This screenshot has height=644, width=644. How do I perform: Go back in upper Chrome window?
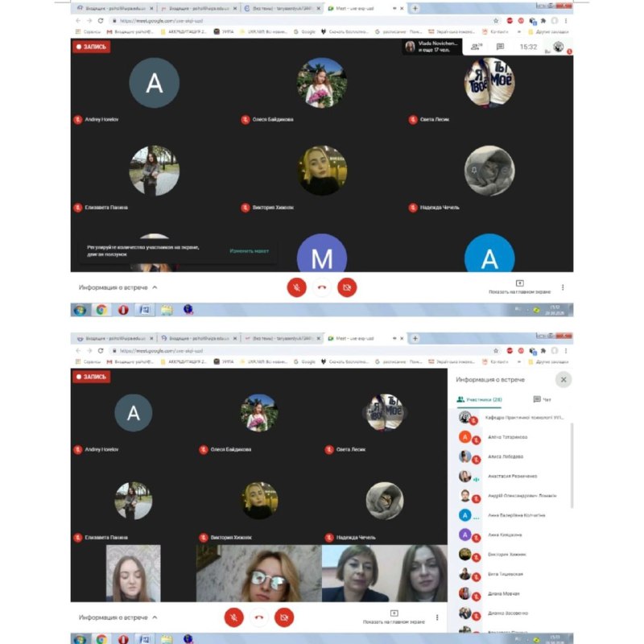tap(78, 21)
